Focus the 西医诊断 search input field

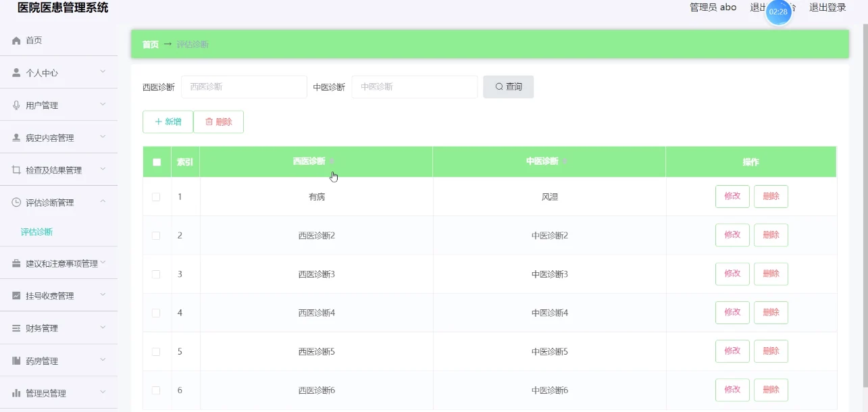coord(244,86)
